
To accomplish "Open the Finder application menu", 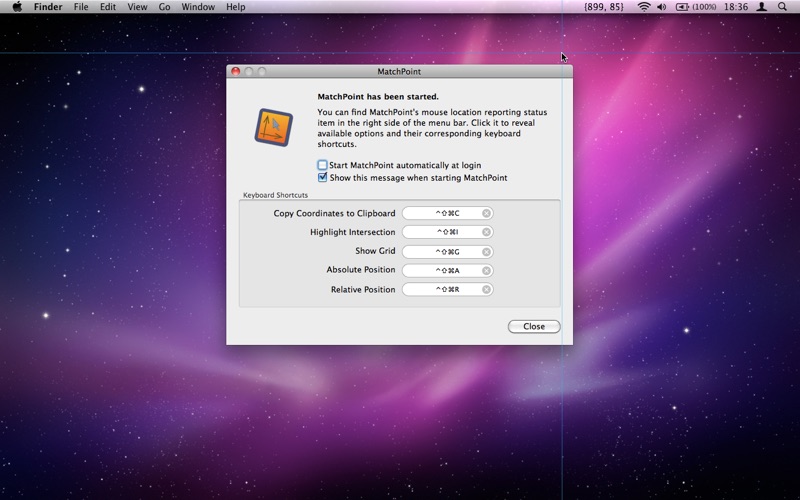I will 48,7.
